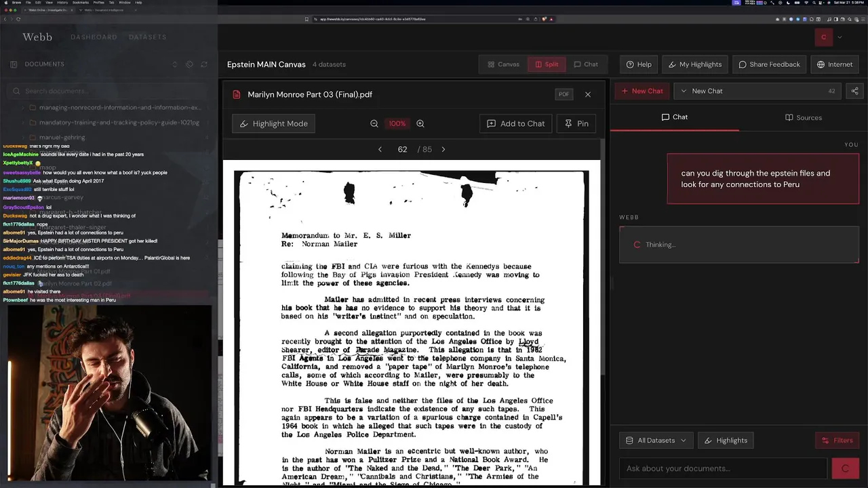The width and height of the screenshot is (868, 488).
Task: Toggle the Highlights filter below chat
Action: click(725, 441)
